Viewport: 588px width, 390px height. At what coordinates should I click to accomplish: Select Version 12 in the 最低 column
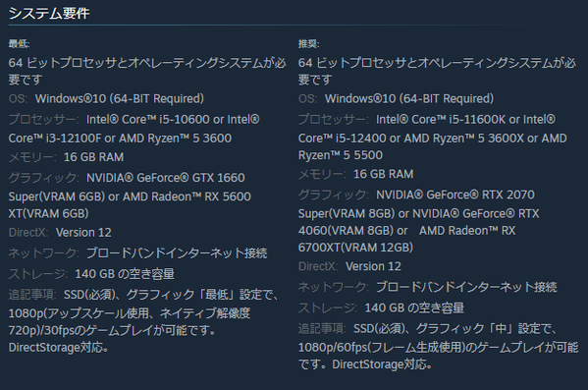click(83, 233)
